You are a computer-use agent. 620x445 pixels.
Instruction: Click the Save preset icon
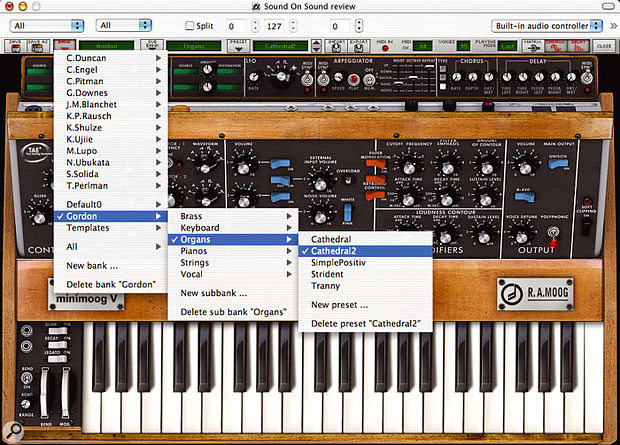point(15,46)
